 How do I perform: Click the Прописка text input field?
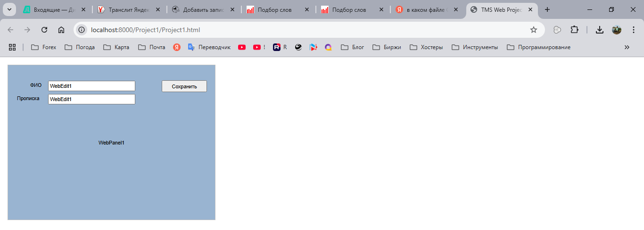coord(91,99)
